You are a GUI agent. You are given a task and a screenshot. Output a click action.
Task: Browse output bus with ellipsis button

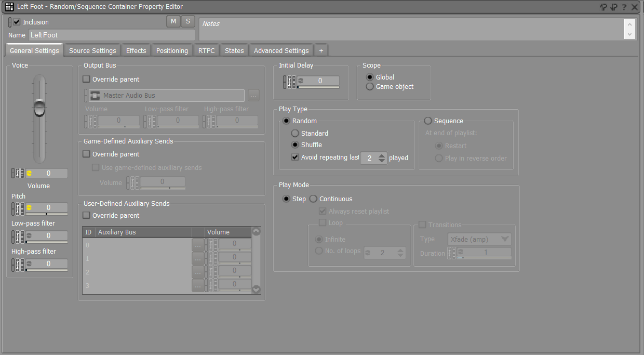253,96
